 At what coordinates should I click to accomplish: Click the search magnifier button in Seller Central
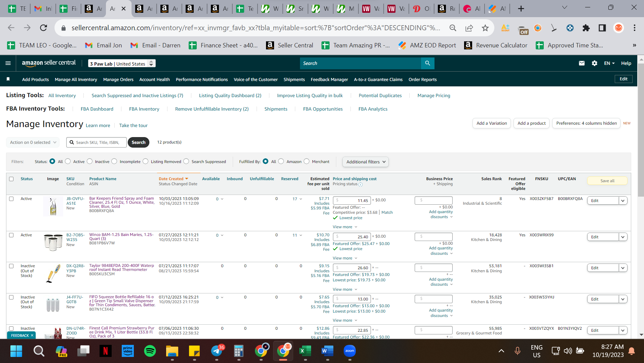point(427,63)
